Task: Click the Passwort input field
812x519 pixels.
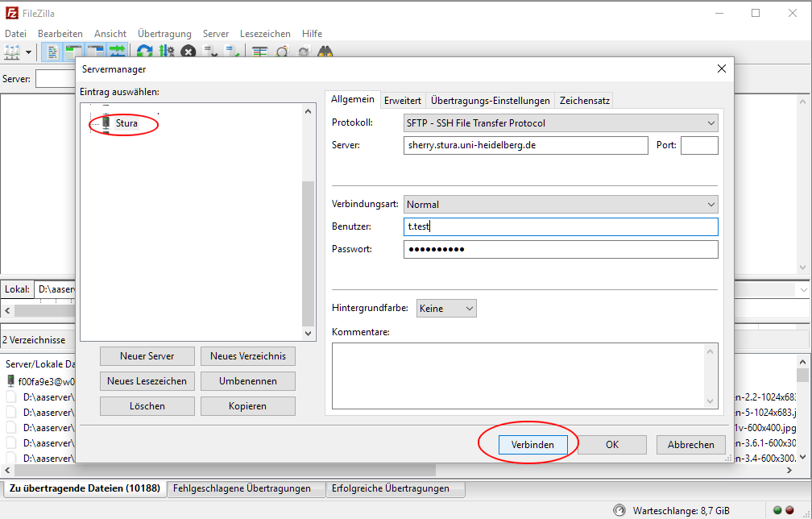Action: click(x=561, y=249)
